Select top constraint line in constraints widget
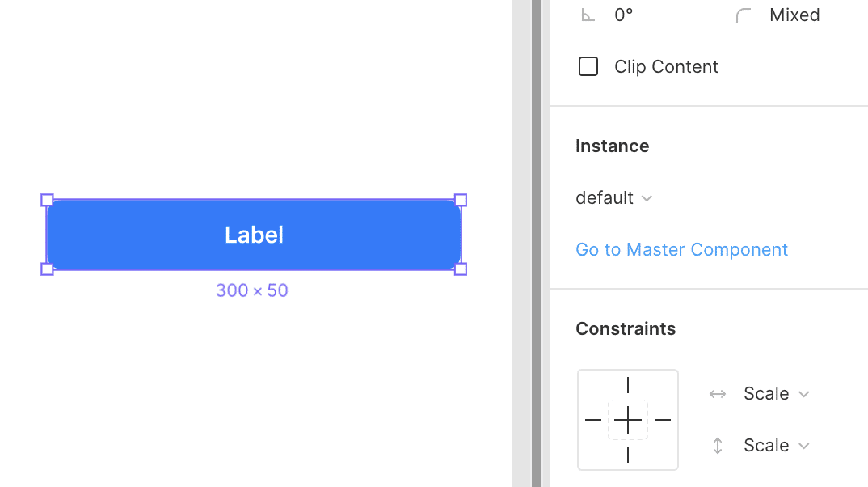Image resolution: width=868 pixels, height=487 pixels. coord(628,385)
